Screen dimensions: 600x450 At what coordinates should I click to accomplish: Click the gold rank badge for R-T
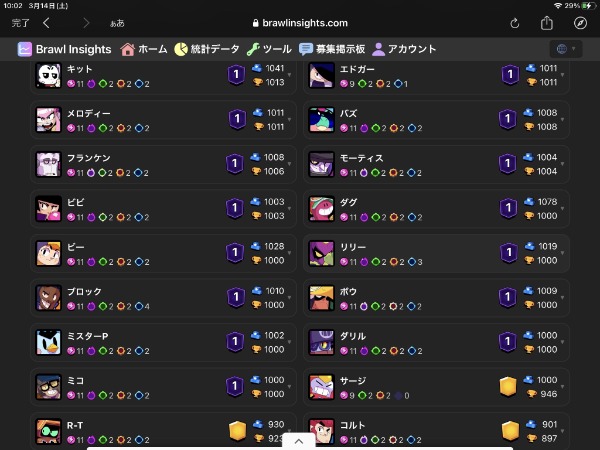[237, 431]
